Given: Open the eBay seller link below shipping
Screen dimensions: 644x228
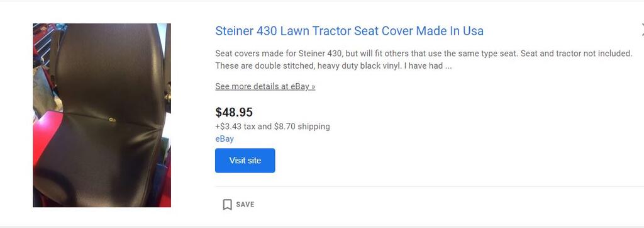Looking at the screenshot, I should click(225, 139).
